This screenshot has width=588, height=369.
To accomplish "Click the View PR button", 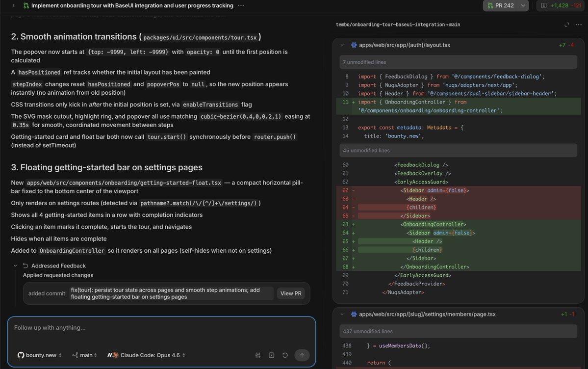I will coord(291,293).
